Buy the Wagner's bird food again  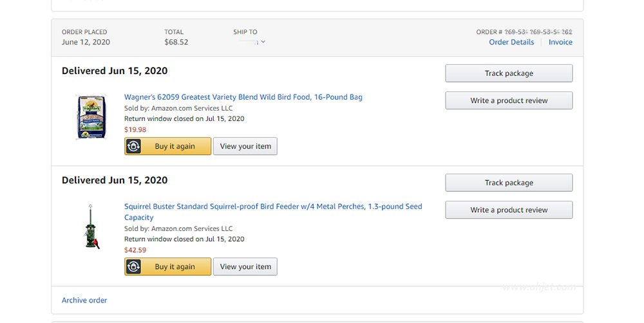168,146
